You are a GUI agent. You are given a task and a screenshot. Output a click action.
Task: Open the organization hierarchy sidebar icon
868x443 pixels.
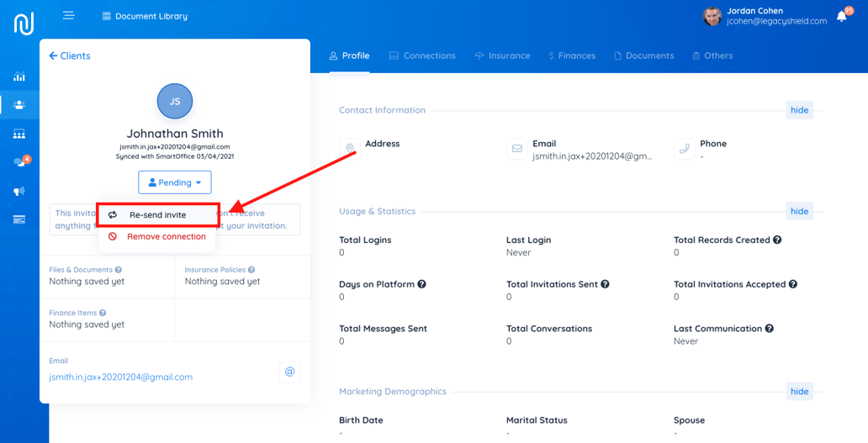[x=19, y=134]
